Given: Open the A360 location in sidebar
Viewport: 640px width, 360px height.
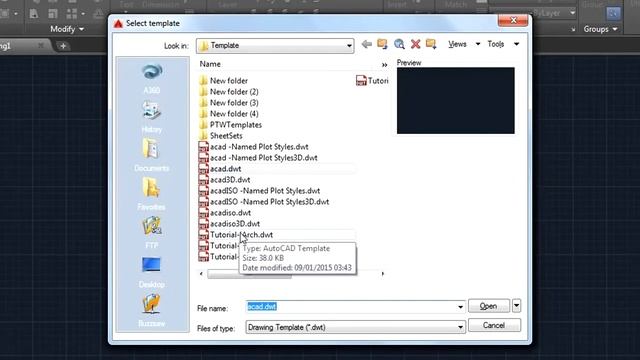Looking at the screenshot, I should (151, 78).
